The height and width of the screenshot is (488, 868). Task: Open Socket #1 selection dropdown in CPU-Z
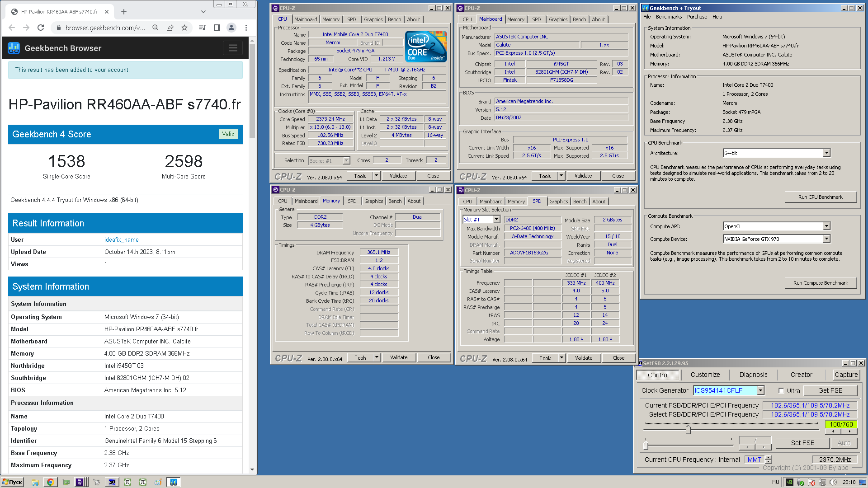click(346, 160)
